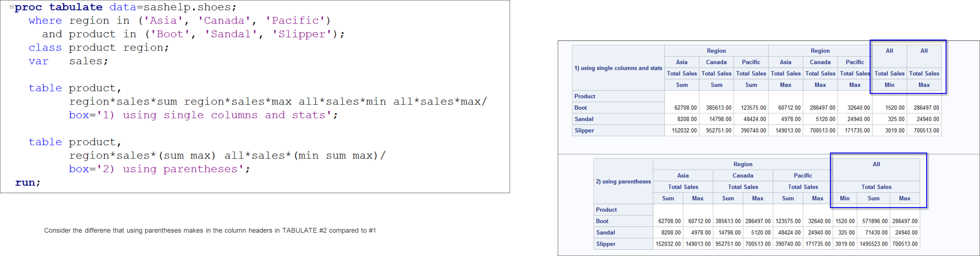Viewport: 980px width, 256px height.
Task: Click the 571896.00 value cell
Action: click(875, 221)
